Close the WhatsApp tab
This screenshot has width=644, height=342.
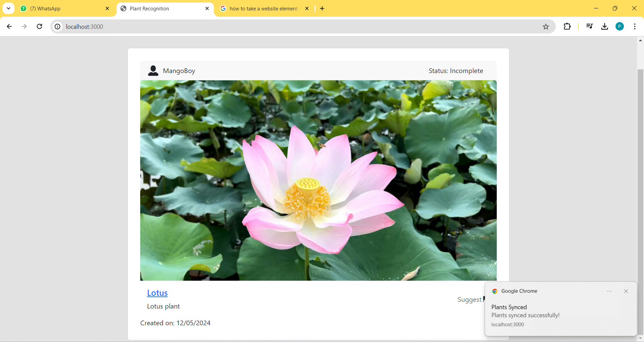107,8
